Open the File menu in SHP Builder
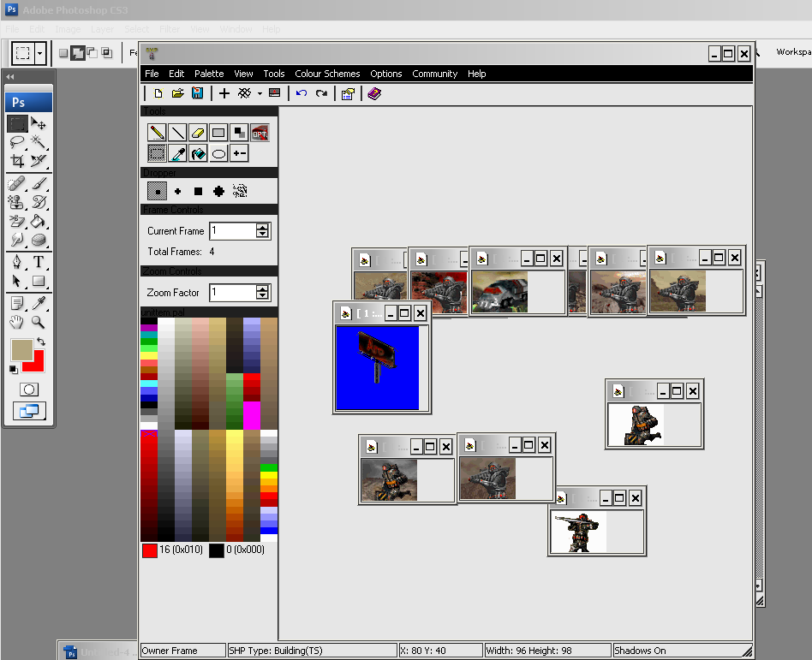Viewport: 812px width, 660px height. (152, 74)
